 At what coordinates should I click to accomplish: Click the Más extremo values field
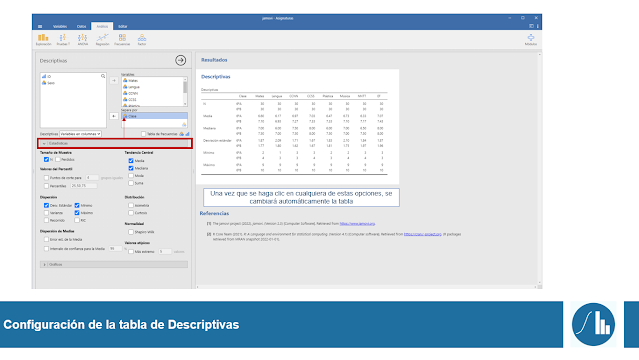(165, 252)
